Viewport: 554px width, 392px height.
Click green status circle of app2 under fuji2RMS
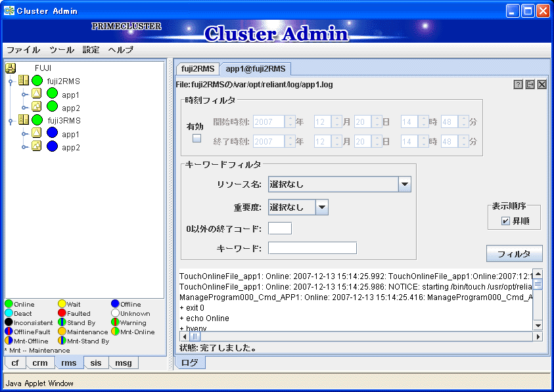click(52, 106)
